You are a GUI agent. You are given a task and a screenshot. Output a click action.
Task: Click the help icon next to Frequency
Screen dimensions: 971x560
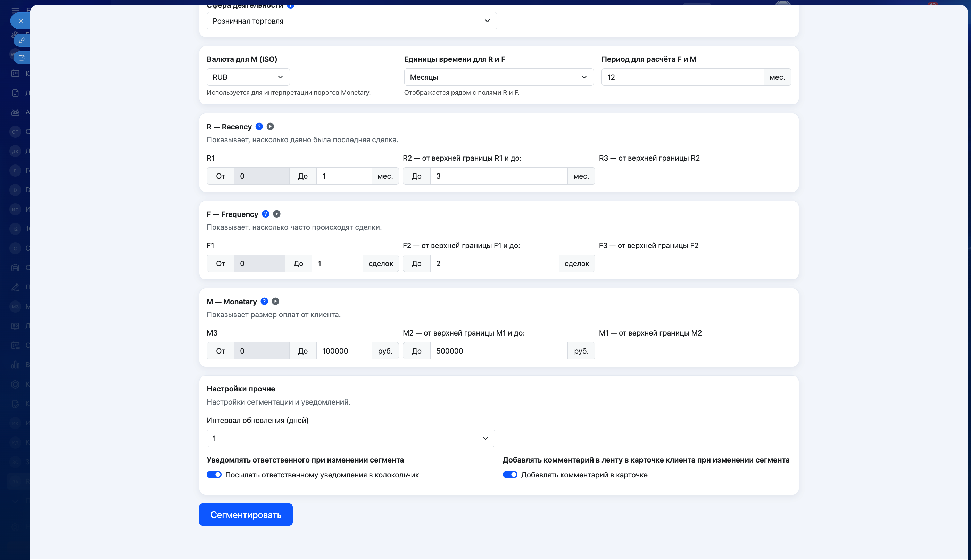[x=265, y=214]
